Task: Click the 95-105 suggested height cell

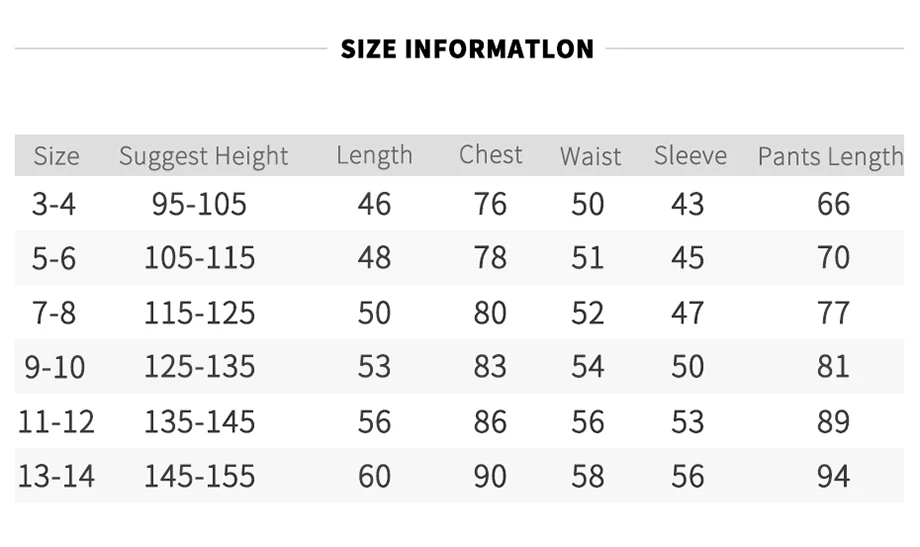Action: pos(199,204)
